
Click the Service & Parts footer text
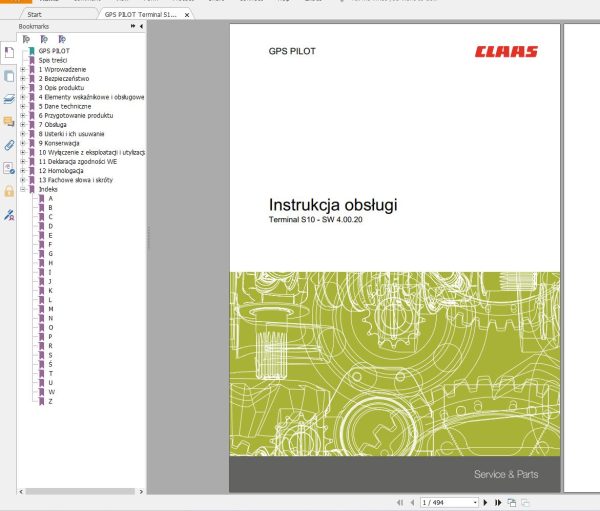(x=506, y=474)
